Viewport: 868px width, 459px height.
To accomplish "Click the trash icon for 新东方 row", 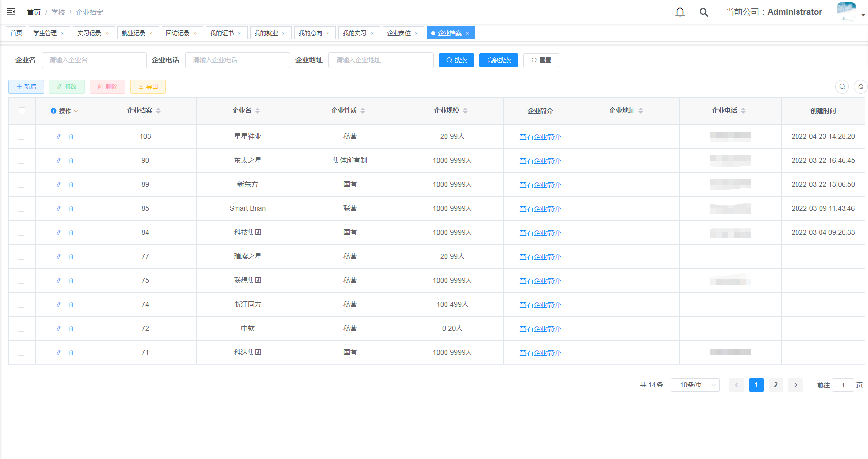I will [71, 185].
